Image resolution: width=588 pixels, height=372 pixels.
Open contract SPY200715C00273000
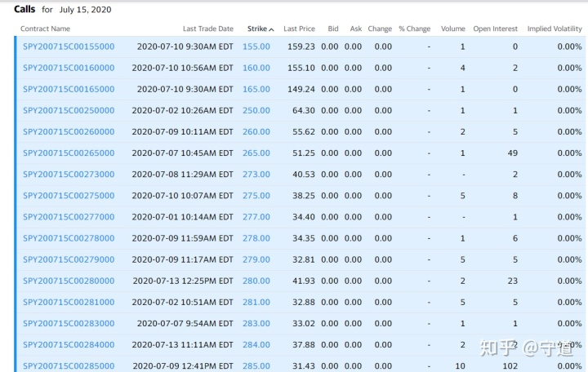(x=69, y=175)
